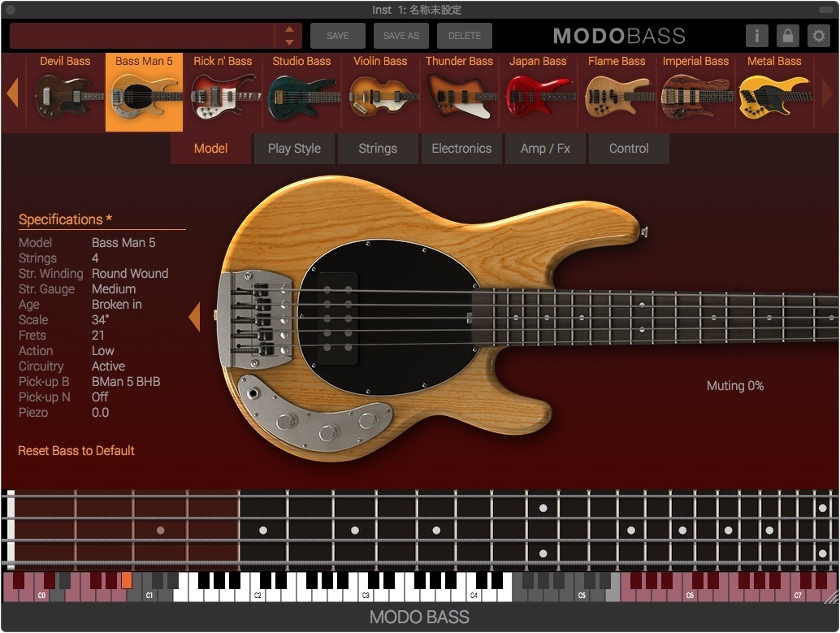Step preset down with arrow

289,42
